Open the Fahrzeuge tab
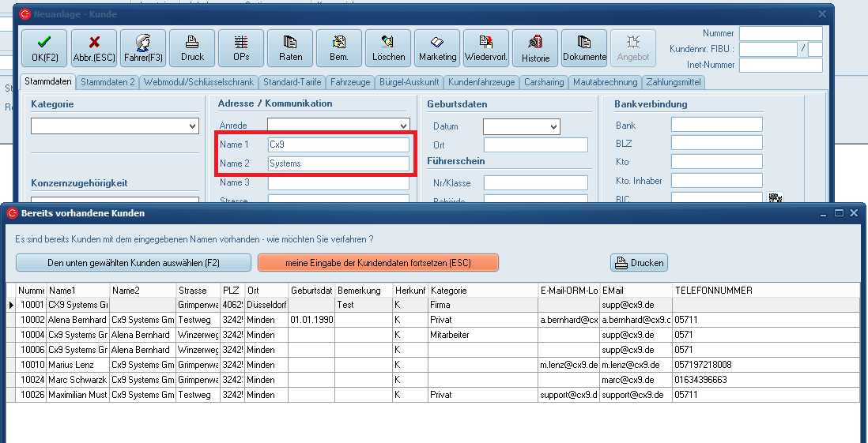The image size is (868, 443). [352, 82]
